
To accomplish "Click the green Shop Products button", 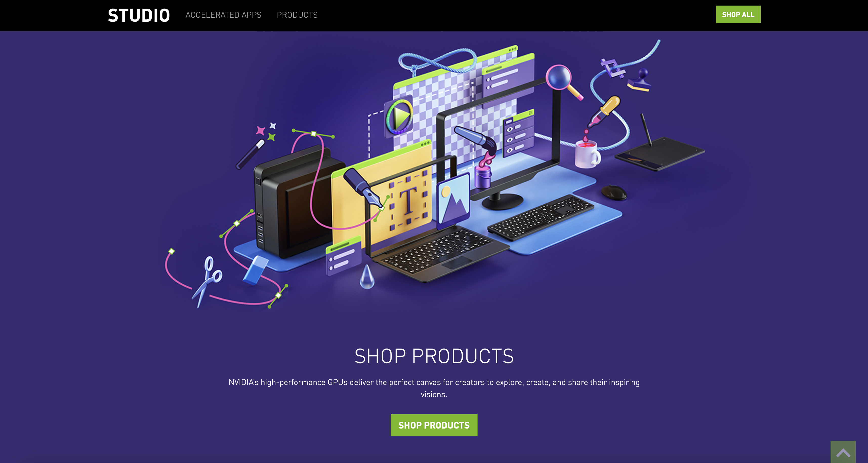I will (434, 425).
